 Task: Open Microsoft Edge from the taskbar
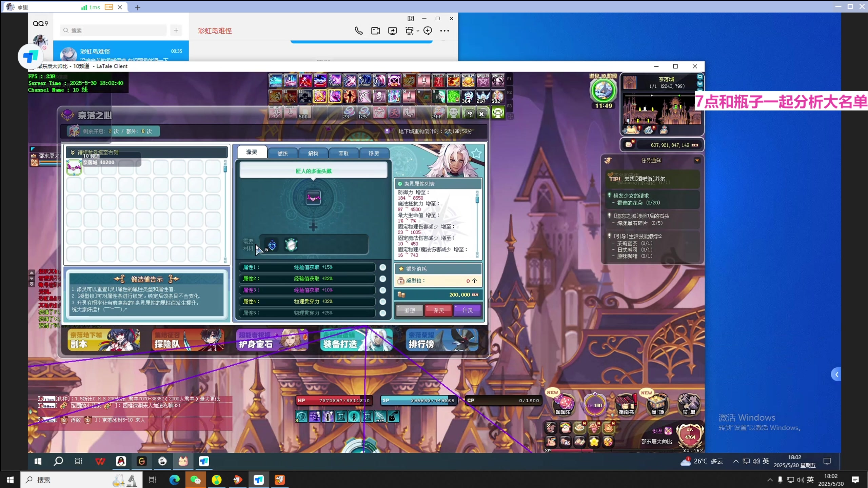(x=174, y=480)
